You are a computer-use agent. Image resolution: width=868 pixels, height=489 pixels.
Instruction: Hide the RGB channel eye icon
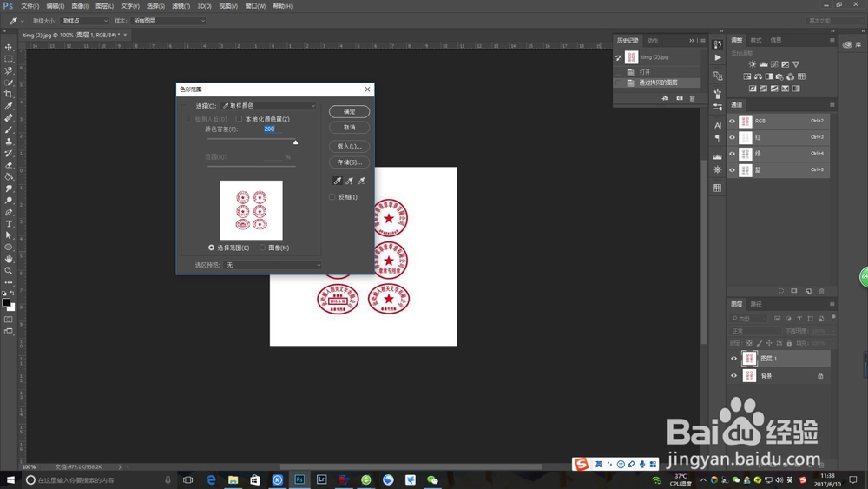[x=733, y=121]
